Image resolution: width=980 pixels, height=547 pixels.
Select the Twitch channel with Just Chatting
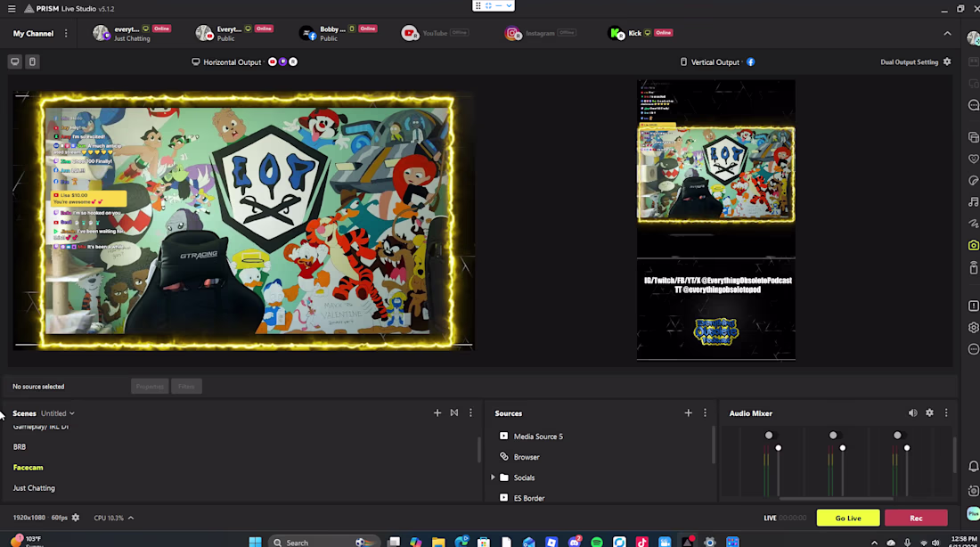132,33
